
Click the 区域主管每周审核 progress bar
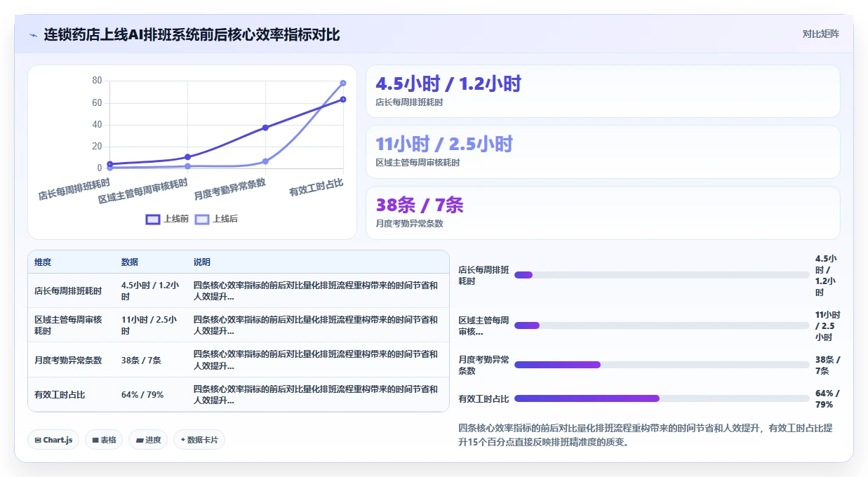click(662, 325)
